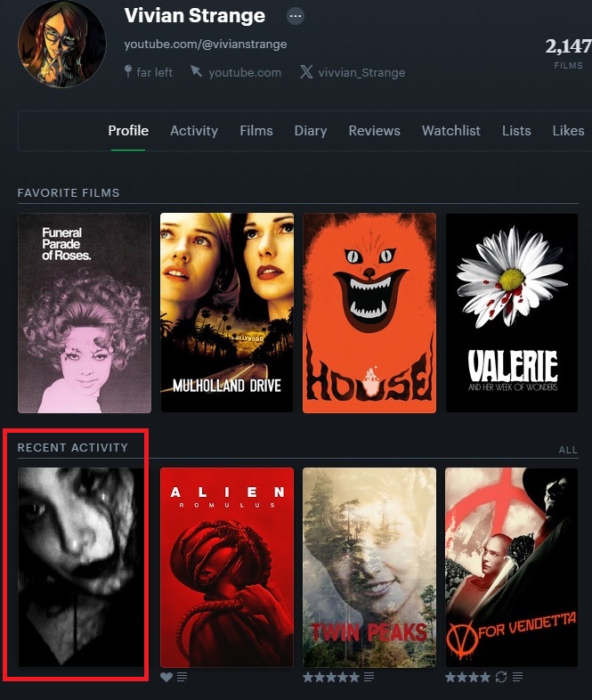Viewport: 592px width, 700px height.
Task: Click the far left location text
Action: (154, 72)
